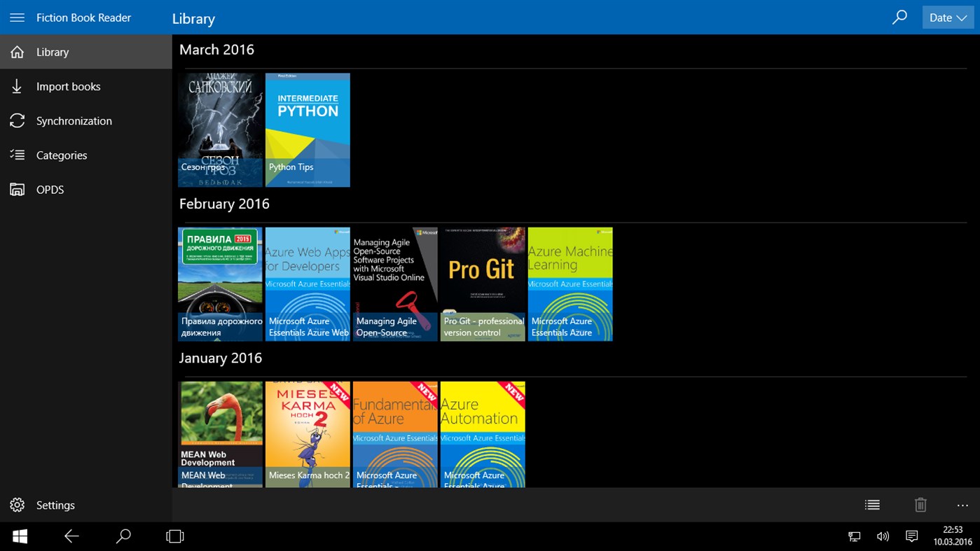This screenshot has height=551, width=980.
Task: Click the Library page title
Action: (x=193, y=19)
